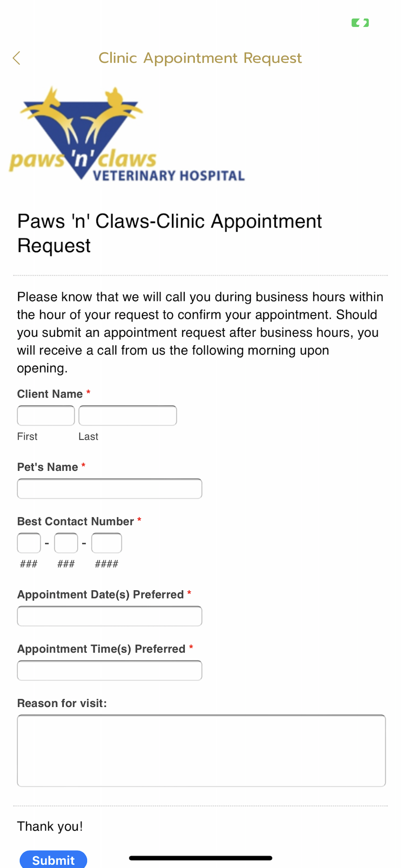Tap the Client Name label
This screenshot has width=401, height=868.
coord(50,394)
